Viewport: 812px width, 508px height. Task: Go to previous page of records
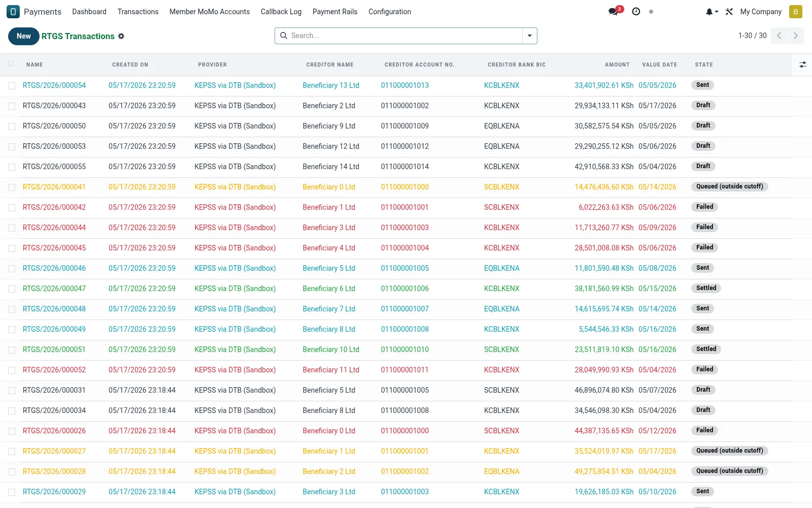(779, 36)
